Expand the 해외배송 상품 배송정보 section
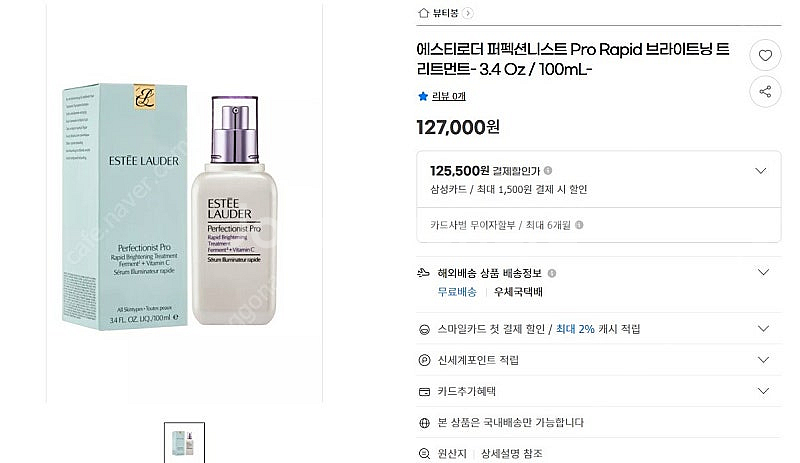This screenshot has width=800, height=463. click(x=763, y=272)
